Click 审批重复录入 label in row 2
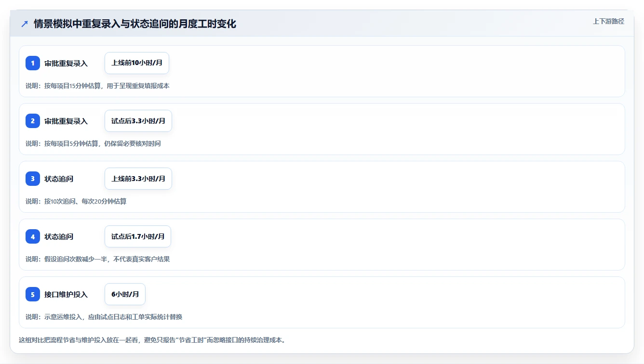Image resolution: width=644 pixels, height=364 pixels. coord(66,121)
